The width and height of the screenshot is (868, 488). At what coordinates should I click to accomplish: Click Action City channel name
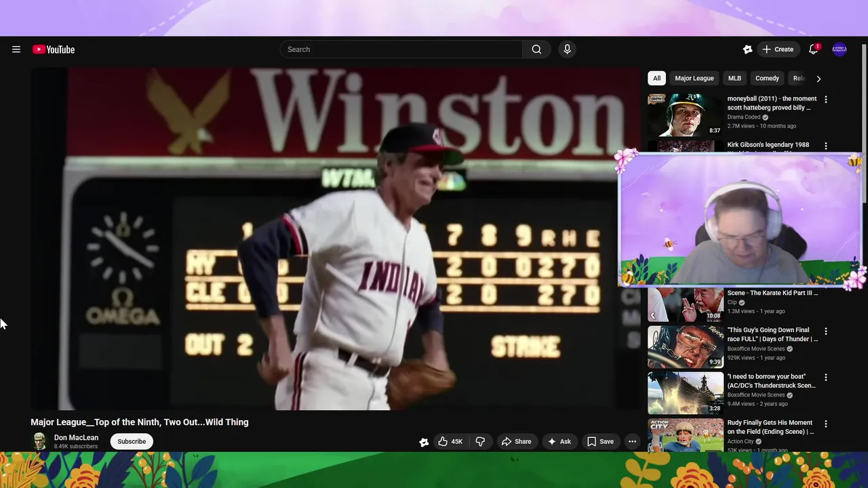coord(740,441)
